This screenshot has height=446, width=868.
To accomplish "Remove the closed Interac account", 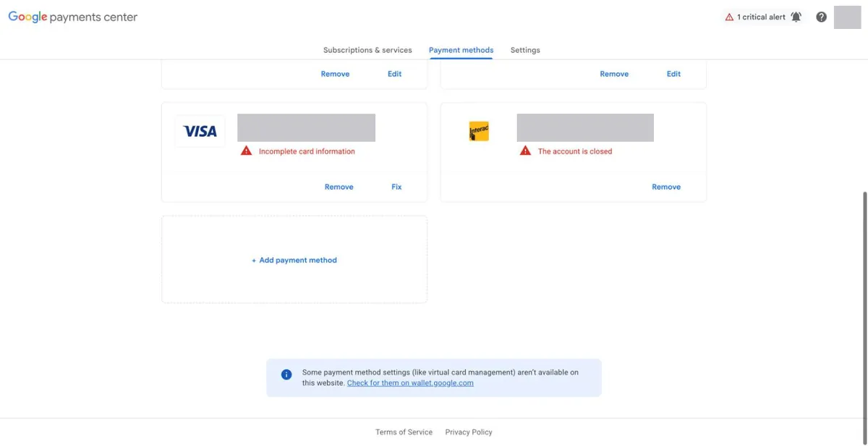I will point(666,187).
